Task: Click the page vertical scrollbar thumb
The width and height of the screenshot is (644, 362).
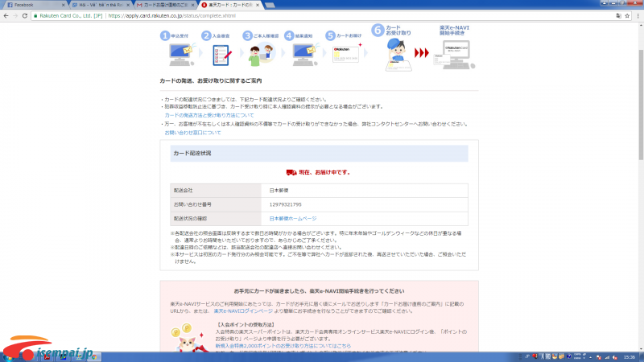Action: click(x=640, y=105)
